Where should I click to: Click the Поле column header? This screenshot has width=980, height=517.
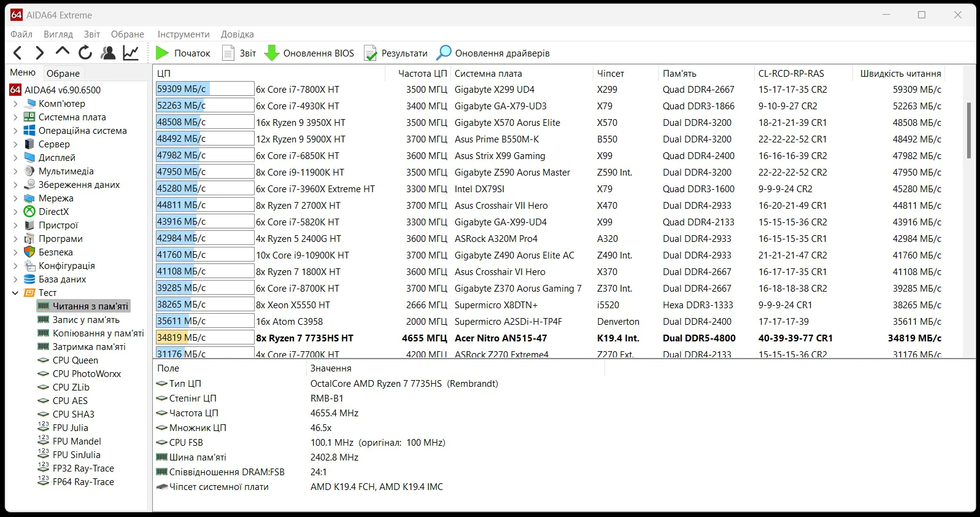pyautogui.click(x=230, y=368)
